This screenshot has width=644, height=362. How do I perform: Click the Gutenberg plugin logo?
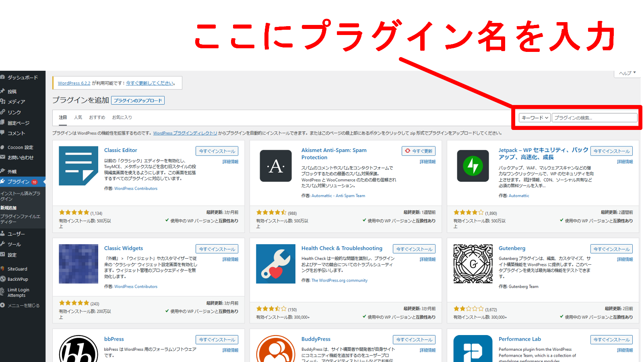click(x=473, y=264)
